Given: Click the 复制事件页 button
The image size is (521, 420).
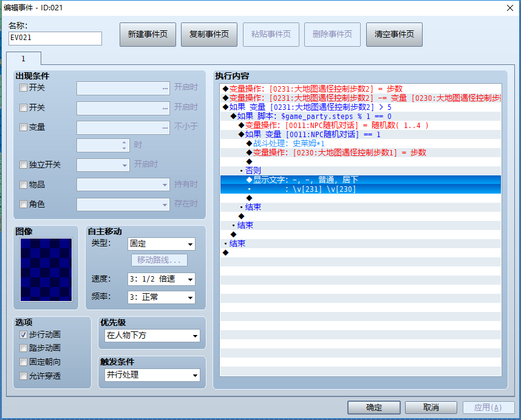Looking at the screenshot, I should pyautogui.click(x=209, y=35).
